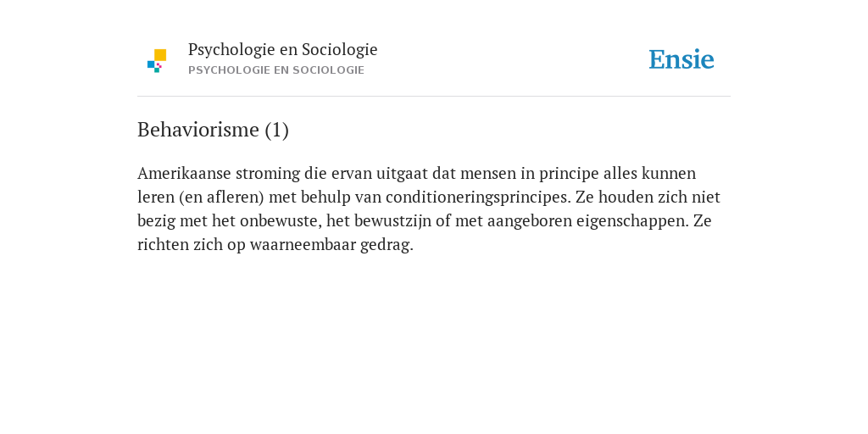
Task: Click the (1) number in the heading
Action: pyautogui.click(x=277, y=130)
